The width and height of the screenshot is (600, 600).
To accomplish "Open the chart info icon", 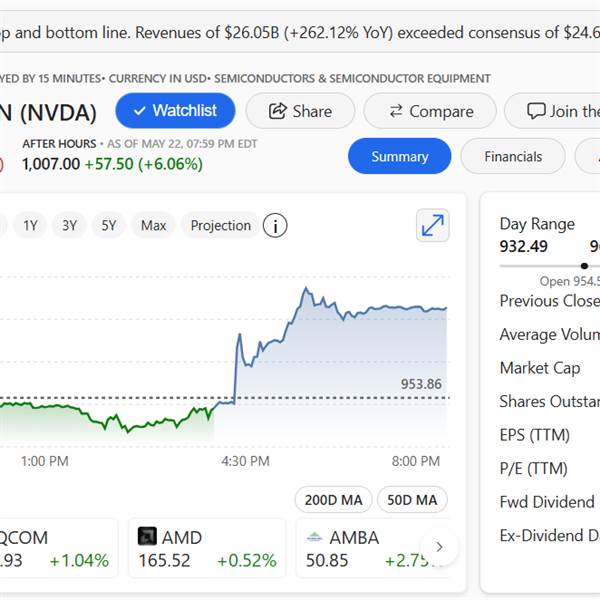I will coord(275,225).
